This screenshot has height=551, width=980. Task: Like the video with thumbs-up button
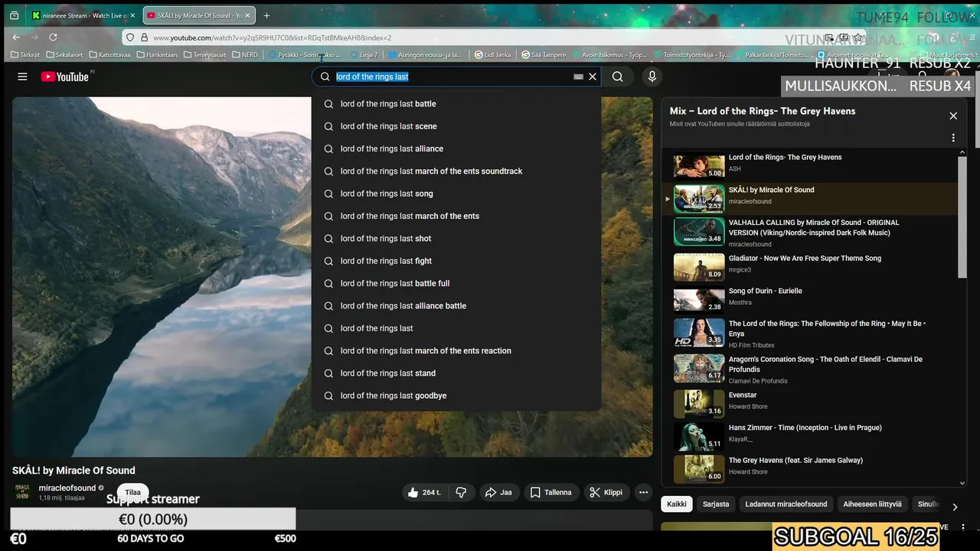tap(424, 493)
